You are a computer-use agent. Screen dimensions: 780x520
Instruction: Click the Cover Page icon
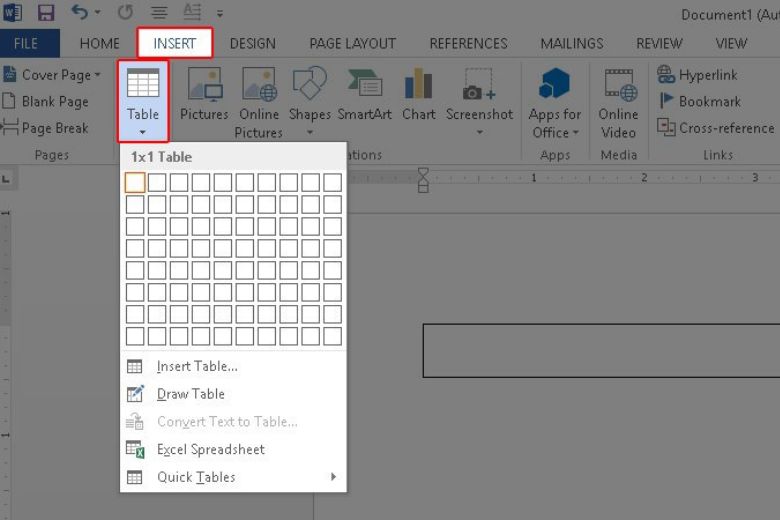coord(10,75)
